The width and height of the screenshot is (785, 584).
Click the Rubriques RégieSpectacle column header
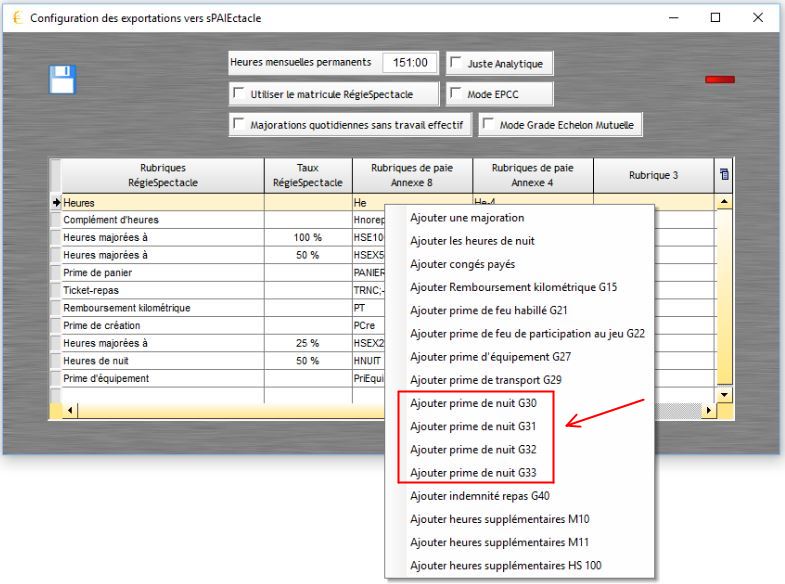click(163, 175)
